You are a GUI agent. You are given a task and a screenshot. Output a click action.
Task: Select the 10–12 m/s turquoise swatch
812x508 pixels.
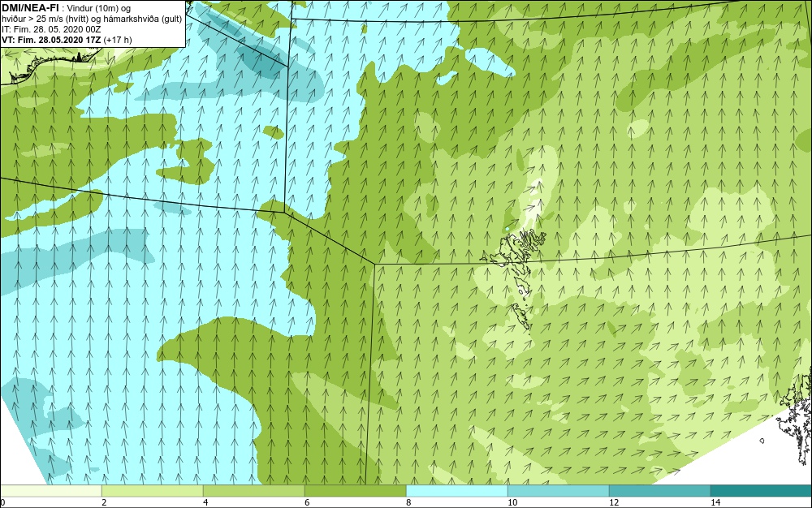(559, 491)
